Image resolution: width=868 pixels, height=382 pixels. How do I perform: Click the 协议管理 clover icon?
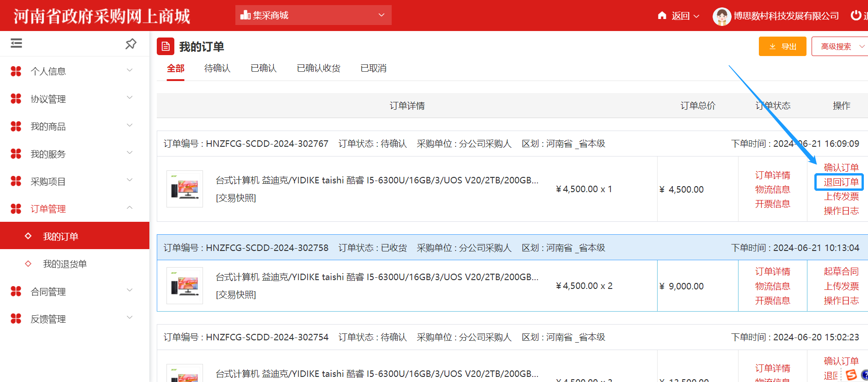(x=16, y=99)
